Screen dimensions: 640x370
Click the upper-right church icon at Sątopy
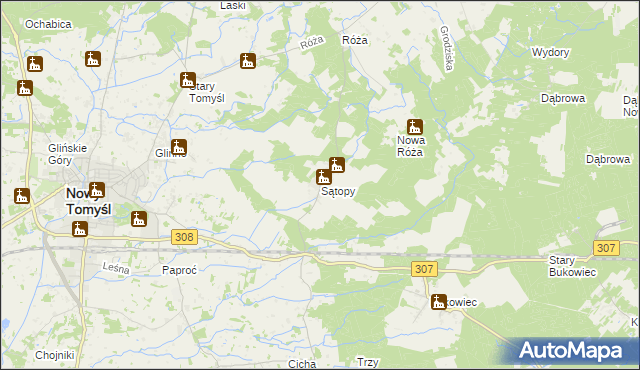(x=337, y=165)
